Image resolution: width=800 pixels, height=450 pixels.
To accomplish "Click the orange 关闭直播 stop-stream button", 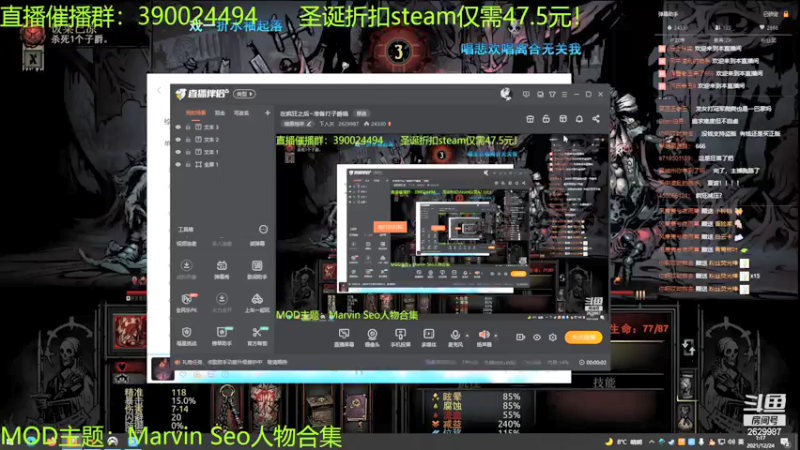I will [583, 337].
